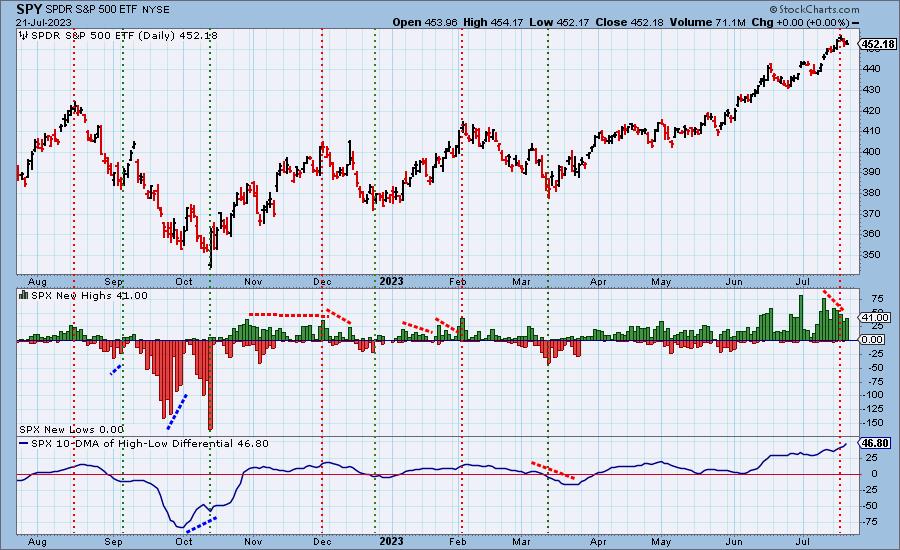
Task: Click the date 21-Jul-2023
Action: tap(44, 22)
